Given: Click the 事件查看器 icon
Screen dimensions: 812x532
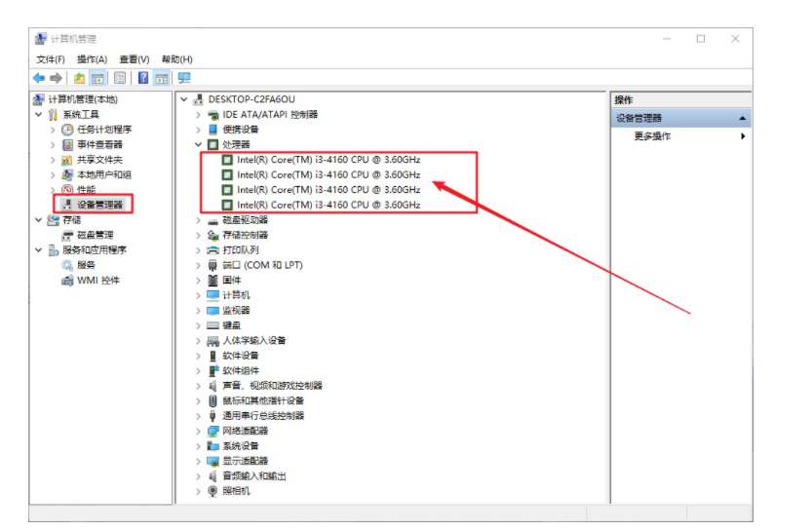Looking at the screenshot, I should tap(67, 145).
